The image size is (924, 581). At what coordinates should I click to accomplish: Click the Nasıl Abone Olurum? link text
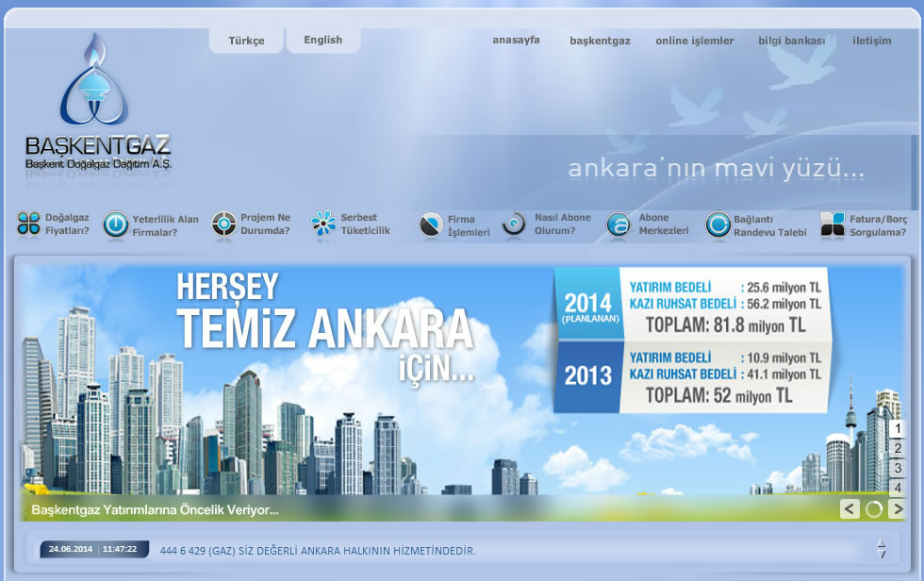pyautogui.click(x=563, y=224)
